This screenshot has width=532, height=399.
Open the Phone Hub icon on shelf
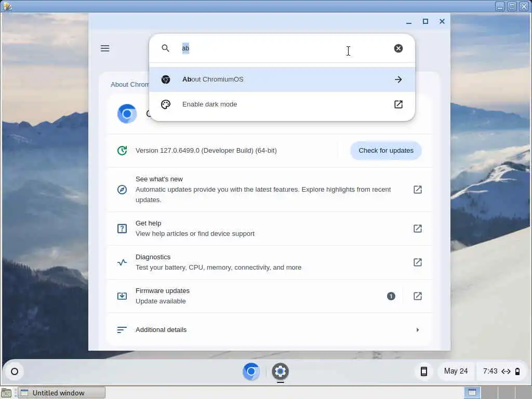click(424, 371)
